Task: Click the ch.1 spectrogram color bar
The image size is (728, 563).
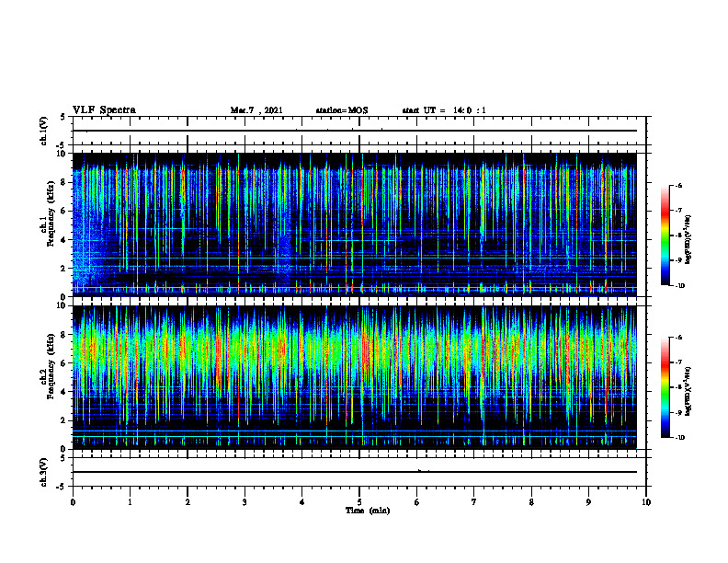Action: (665, 236)
